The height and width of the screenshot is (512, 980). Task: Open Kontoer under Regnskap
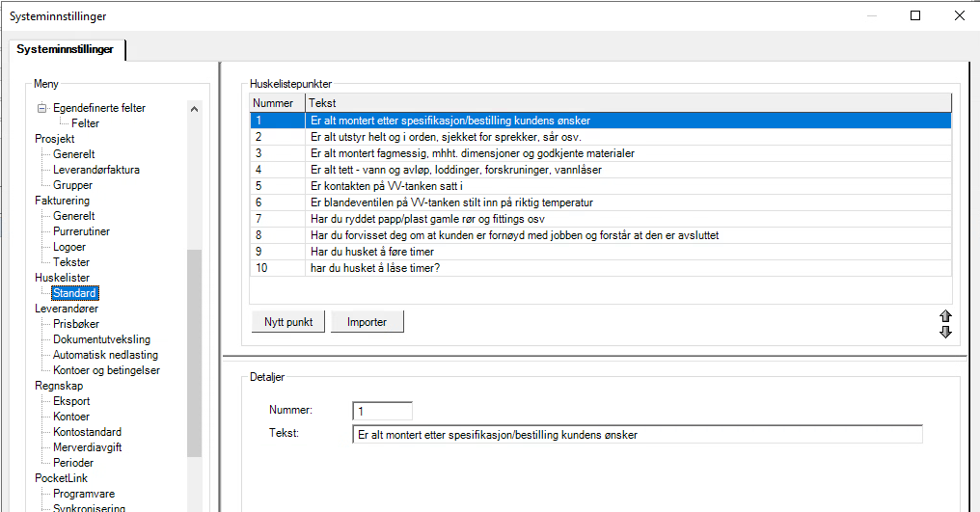pos(71,417)
